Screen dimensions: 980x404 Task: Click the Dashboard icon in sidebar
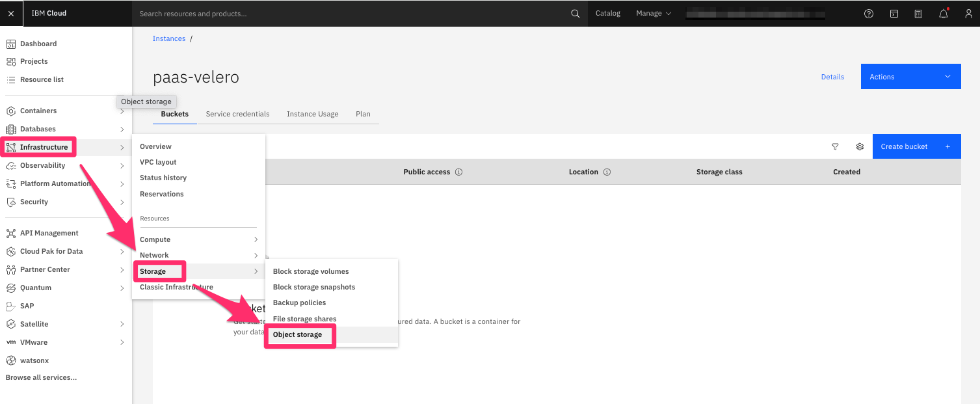point(10,44)
